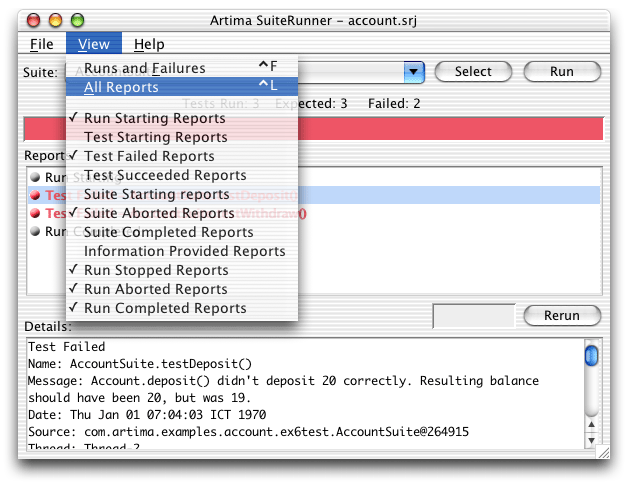Choose Runs and Failures view

click(182, 68)
